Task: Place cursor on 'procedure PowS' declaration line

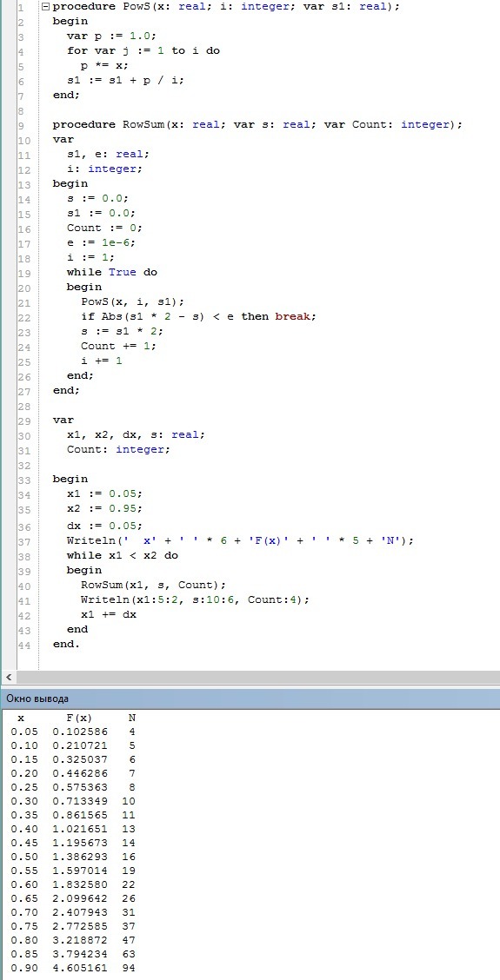Action: click(x=227, y=7)
